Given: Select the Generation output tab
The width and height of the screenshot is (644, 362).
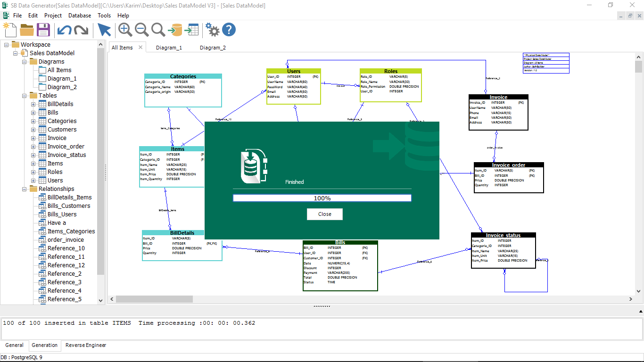Looking at the screenshot, I should 45,346.
